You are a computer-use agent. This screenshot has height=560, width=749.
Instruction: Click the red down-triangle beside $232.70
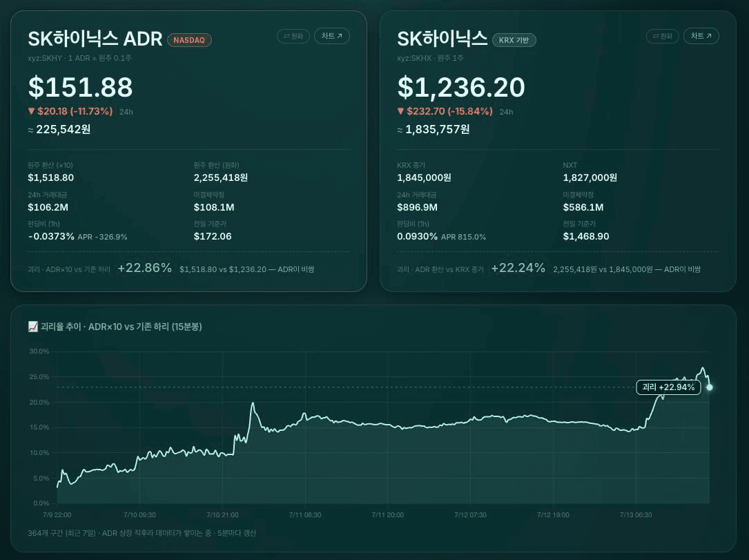point(401,111)
